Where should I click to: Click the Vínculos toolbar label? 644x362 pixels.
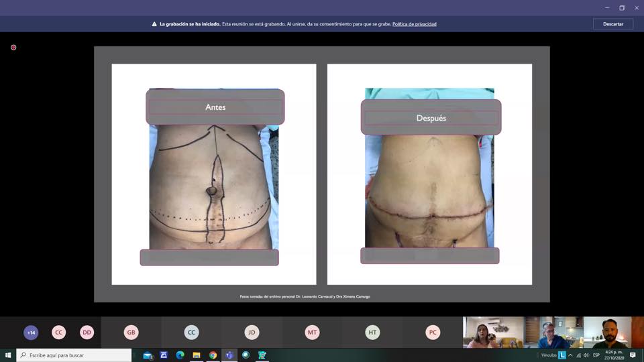click(549, 355)
